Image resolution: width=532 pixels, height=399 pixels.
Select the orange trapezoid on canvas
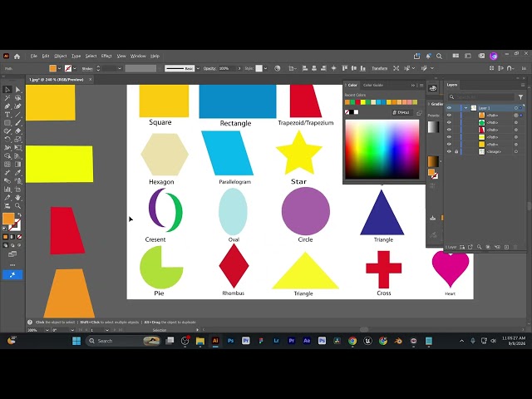click(x=69, y=293)
